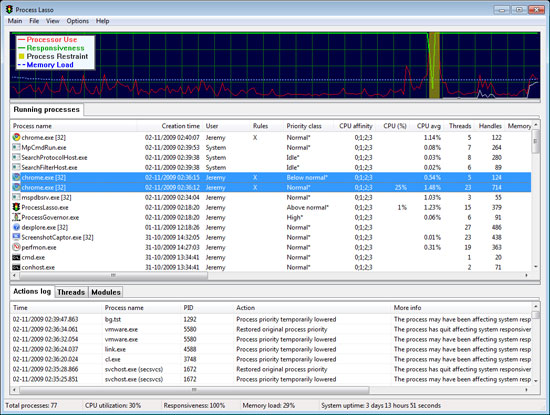This screenshot has height=415, width=550.
Task: Click the process list horizontal scrollbar thumb
Action: click(113, 275)
